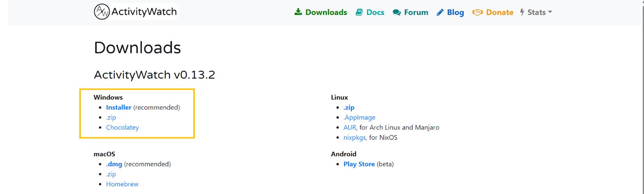Viewport: 644px width, 194px height.
Task: Click the Docs book icon
Action: [x=359, y=12]
